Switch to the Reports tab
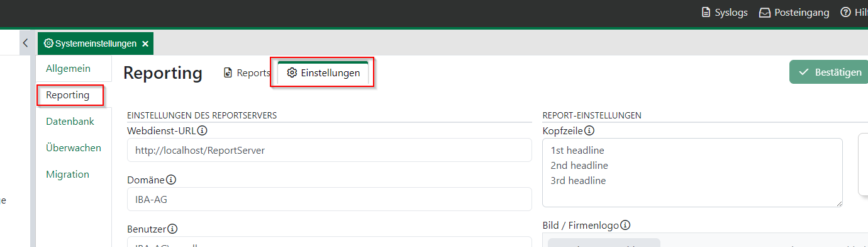 coord(247,73)
